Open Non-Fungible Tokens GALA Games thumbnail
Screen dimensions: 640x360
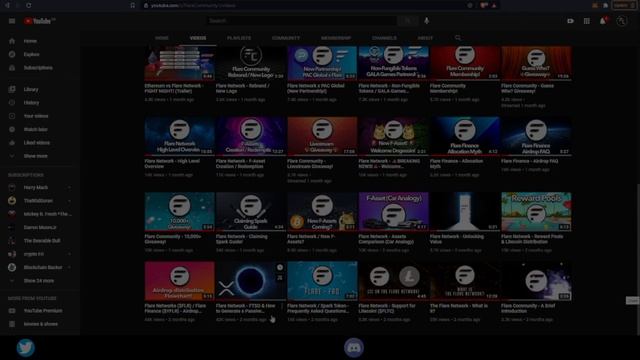pos(393,63)
